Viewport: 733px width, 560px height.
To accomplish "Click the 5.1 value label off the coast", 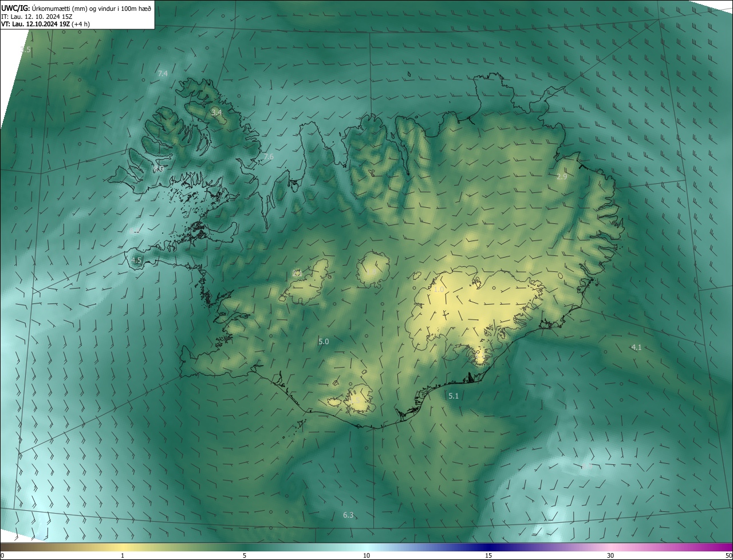I will point(454,396).
